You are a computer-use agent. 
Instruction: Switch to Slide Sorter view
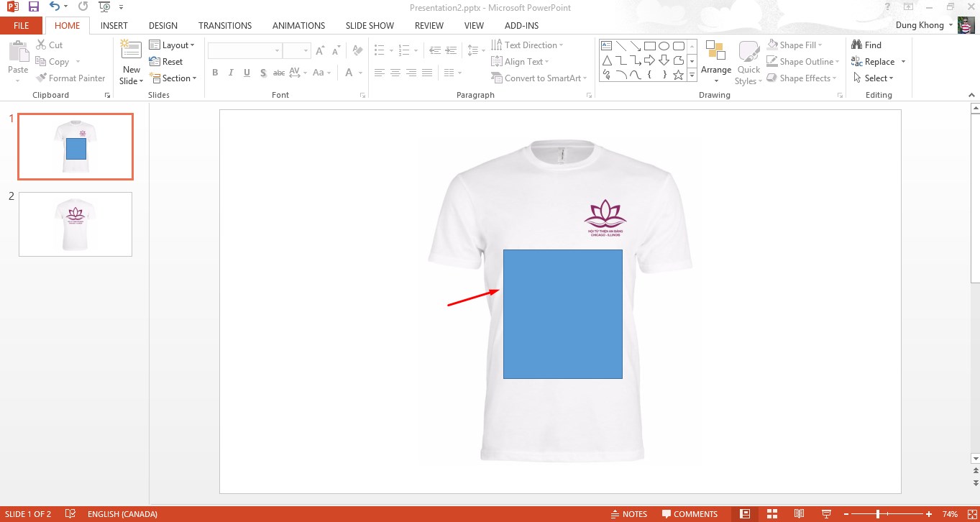(772, 514)
